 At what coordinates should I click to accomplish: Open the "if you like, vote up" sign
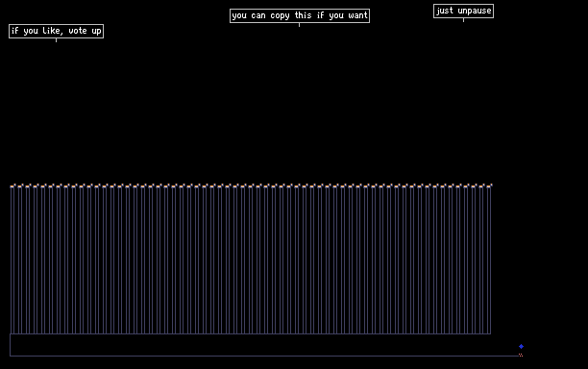click(57, 31)
